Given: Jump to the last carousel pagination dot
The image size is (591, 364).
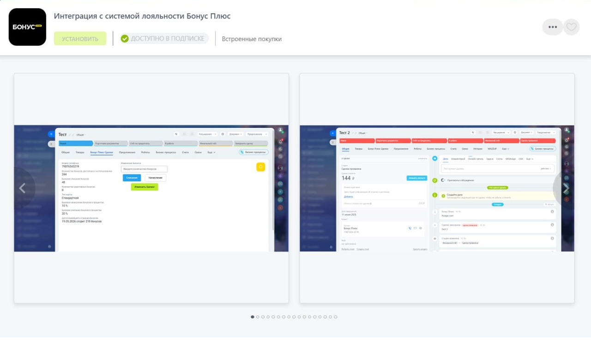Looking at the screenshot, I should click(x=336, y=317).
